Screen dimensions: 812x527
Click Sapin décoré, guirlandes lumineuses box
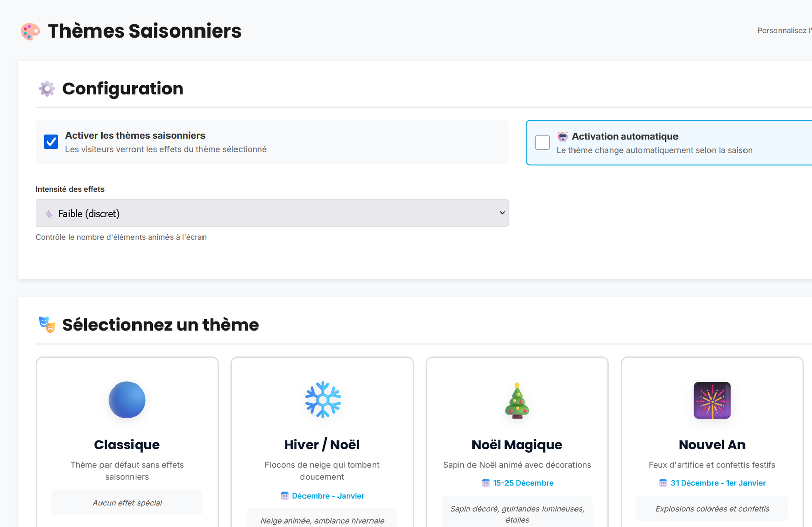pos(517,512)
